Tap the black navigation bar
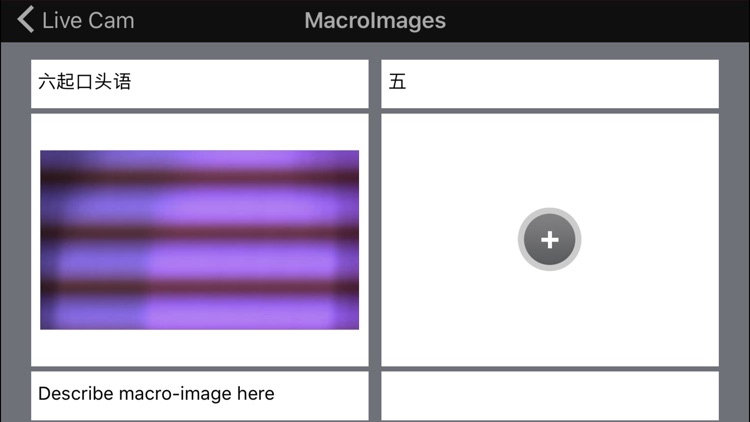This screenshot has height=422, width=750. pos(600,20)
